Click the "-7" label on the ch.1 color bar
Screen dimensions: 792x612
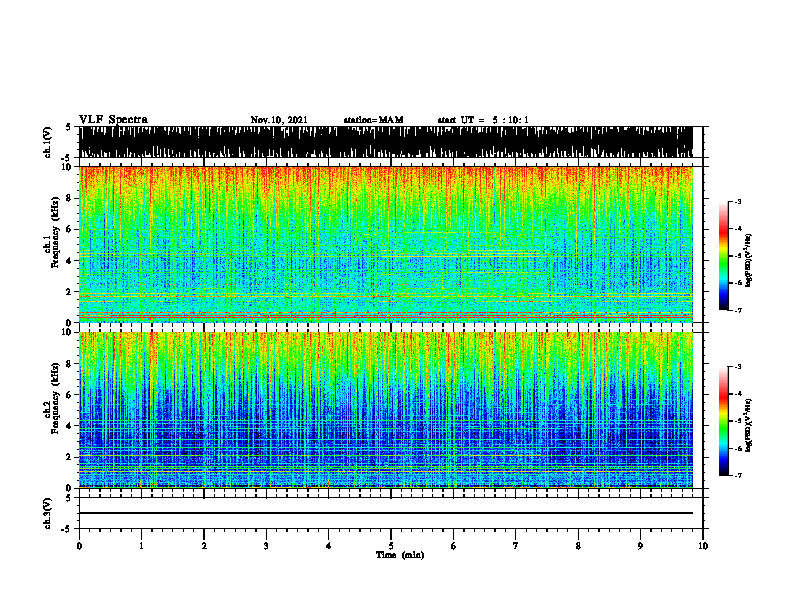737,310
